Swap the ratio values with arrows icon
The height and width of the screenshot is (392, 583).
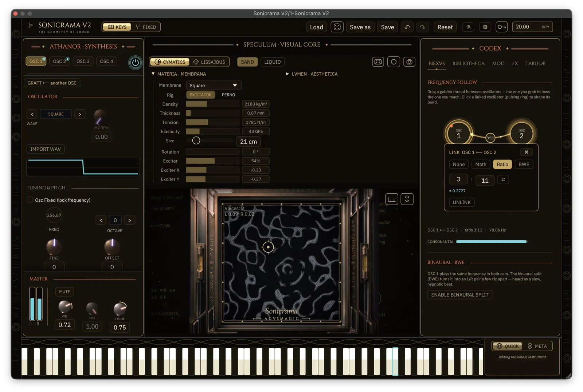point(503,179)
